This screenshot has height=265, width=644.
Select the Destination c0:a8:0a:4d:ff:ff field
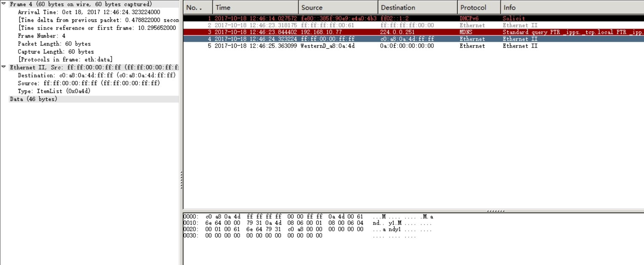pos(96,75)
